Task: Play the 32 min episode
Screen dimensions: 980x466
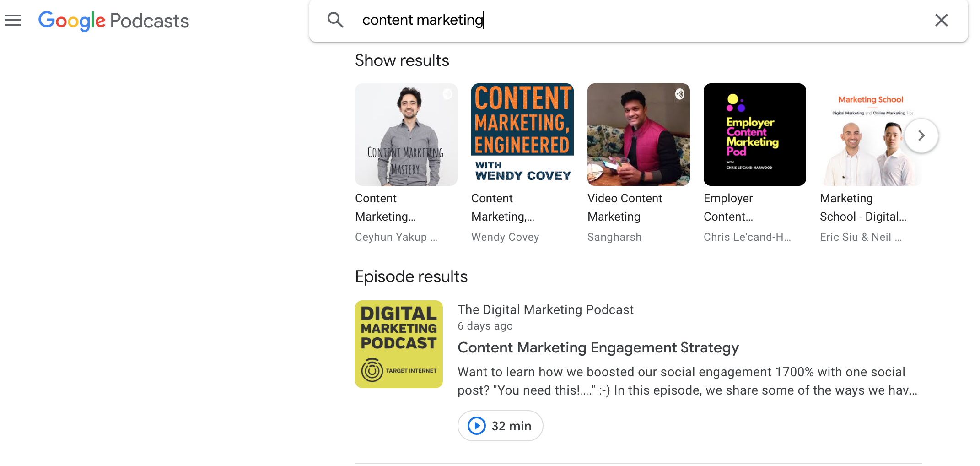Action: (500, 426)
